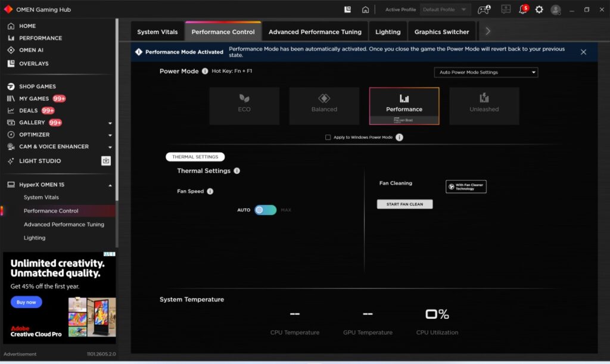Click Power Mode info icon

(205, 71)
